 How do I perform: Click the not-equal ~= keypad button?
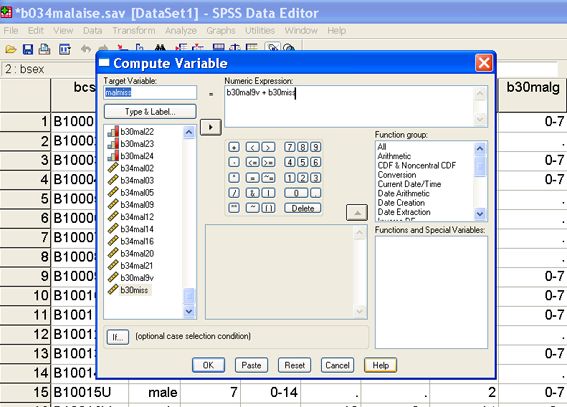(268, 178)
